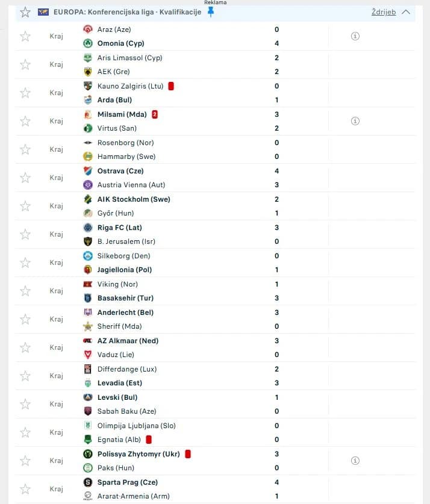Toggle favorite star for Levski vs Sabah Baku
This screenshot has width=430, height=504.
25,404
